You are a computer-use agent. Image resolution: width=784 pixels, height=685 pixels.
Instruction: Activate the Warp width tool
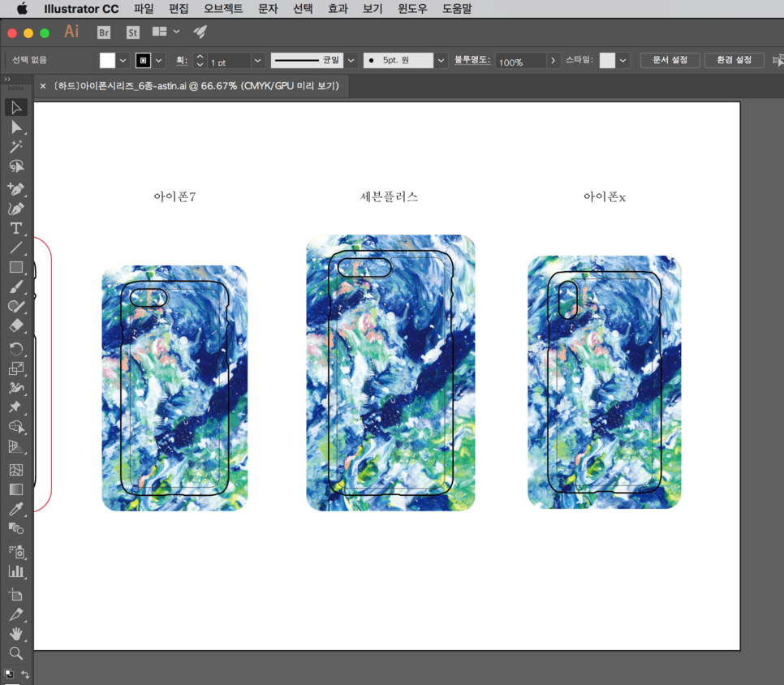point(16,388)
